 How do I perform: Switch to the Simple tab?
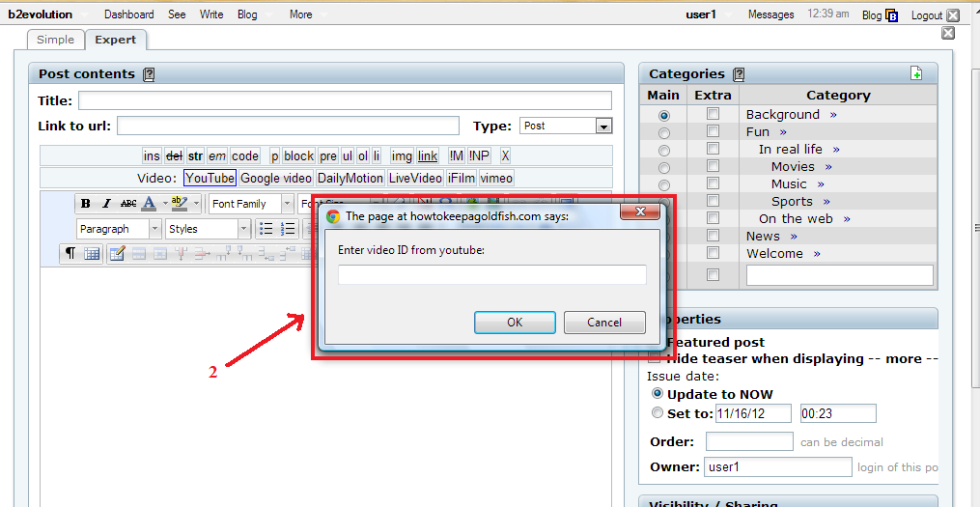[56, 40]
